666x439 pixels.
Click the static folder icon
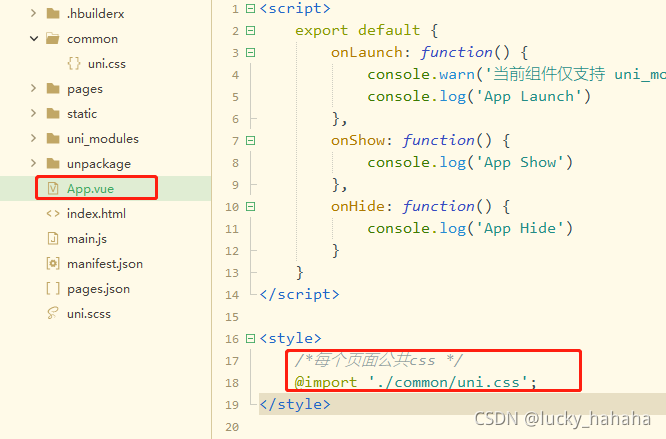53,113
